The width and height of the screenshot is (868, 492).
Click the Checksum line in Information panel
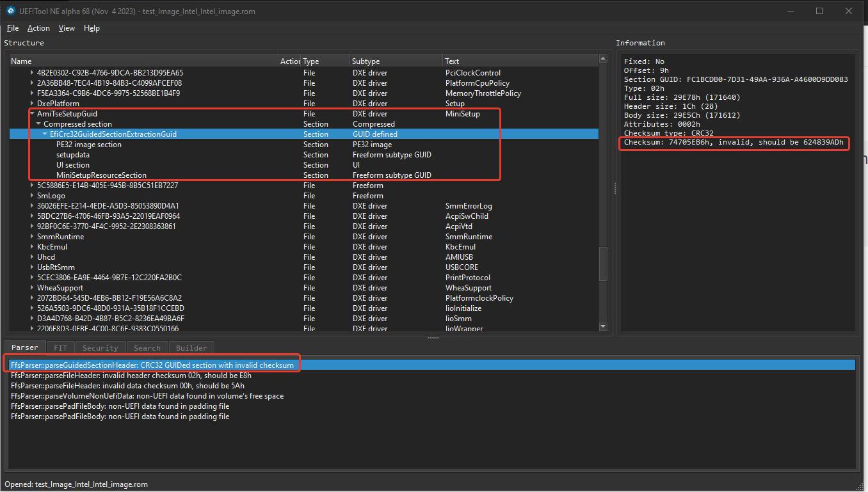pos(734,142)
